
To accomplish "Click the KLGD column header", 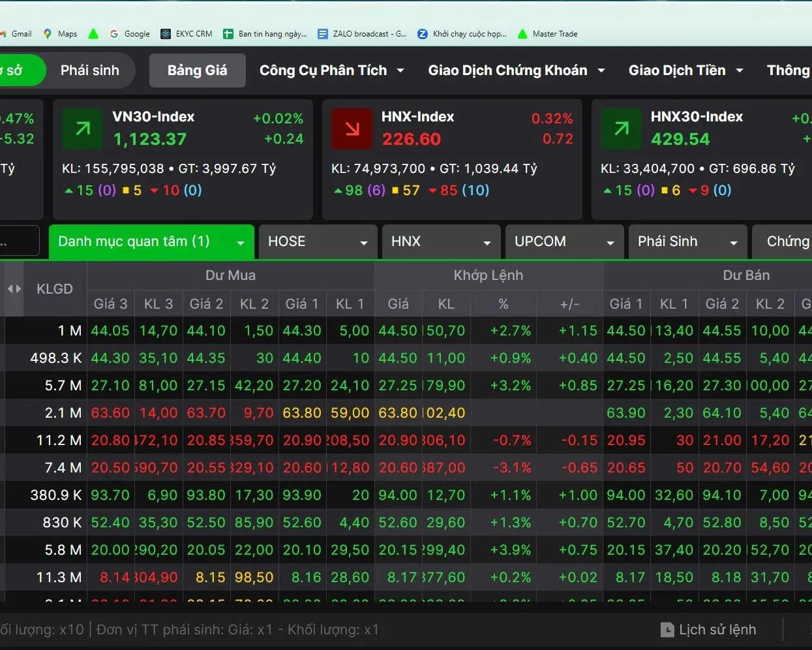I will tap(55, 288).
